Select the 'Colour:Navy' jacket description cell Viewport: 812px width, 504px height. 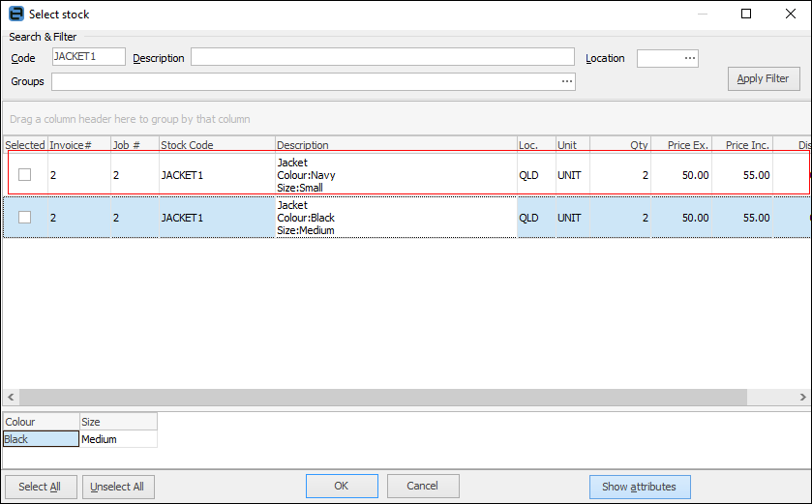[x=396, y=175]
